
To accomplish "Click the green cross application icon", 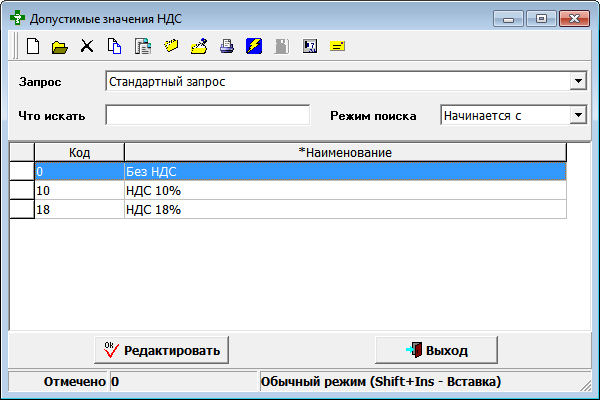I will 18,18.
